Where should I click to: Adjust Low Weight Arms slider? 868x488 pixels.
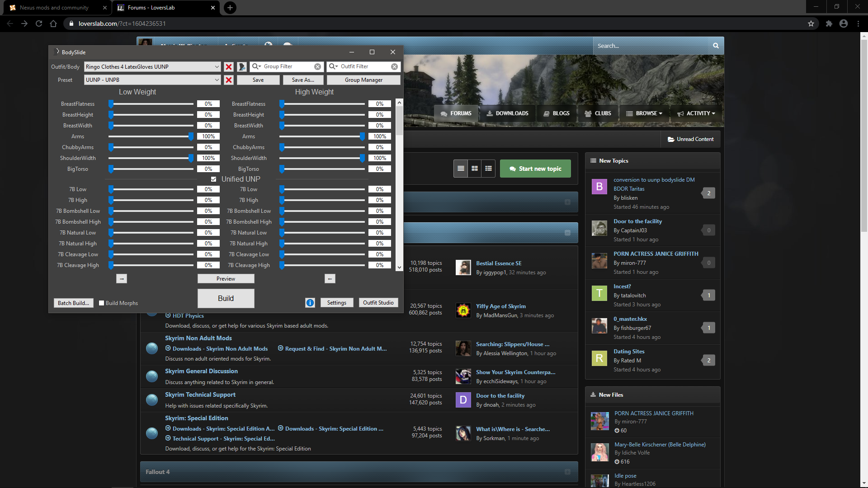(x=191, y=136)
